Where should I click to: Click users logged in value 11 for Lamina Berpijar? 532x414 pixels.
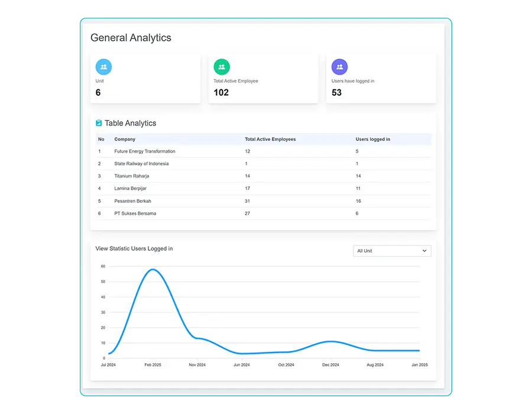tap(358, 188)
